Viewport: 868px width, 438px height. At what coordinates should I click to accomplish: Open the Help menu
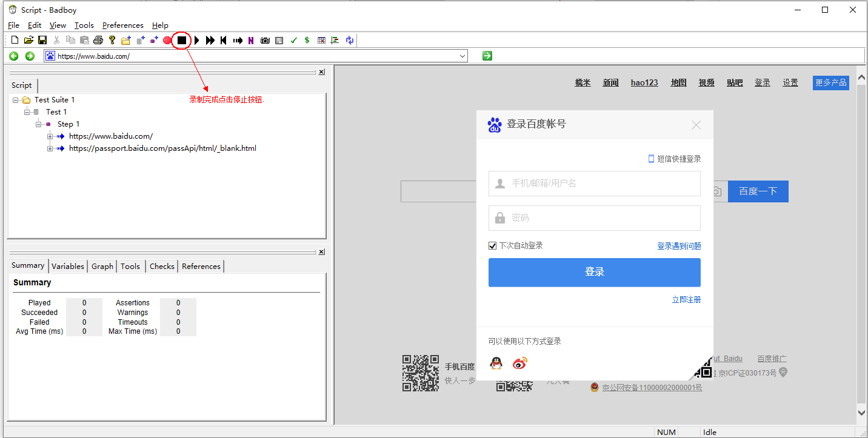pyautogui.click(x=160, y=25)
